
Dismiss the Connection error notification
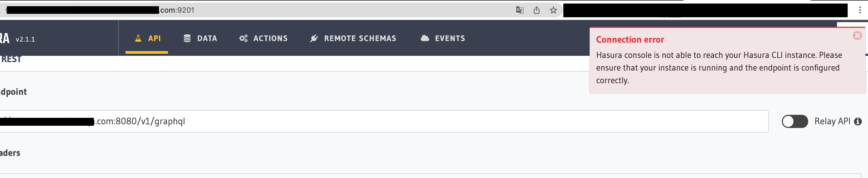(857, 36)
